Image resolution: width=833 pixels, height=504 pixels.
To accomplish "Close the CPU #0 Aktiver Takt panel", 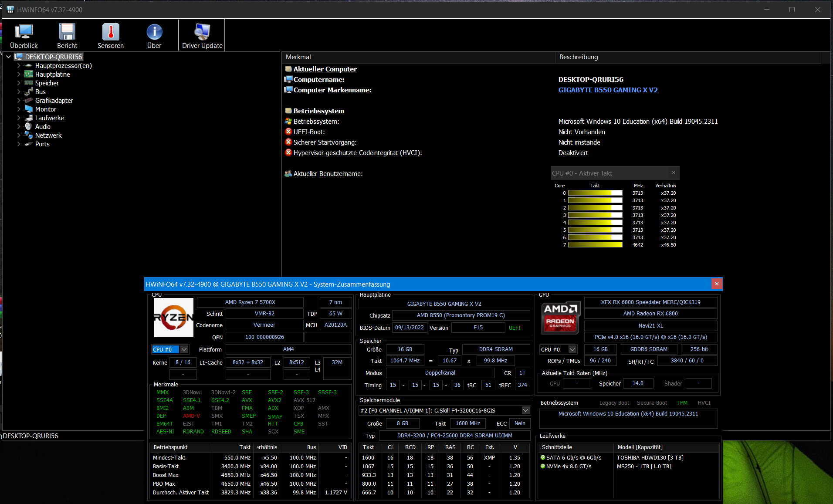I will coord(674,173).
